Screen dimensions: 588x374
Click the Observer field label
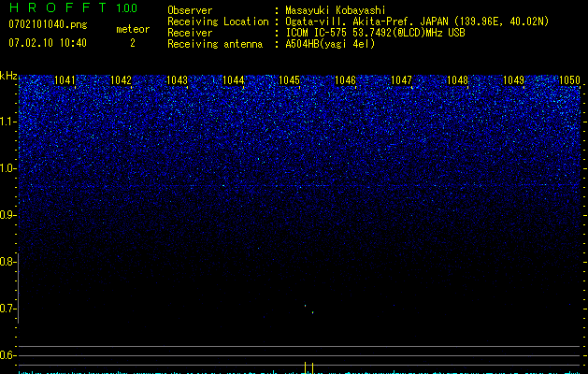pyautogui.click(x=190, y=10)
